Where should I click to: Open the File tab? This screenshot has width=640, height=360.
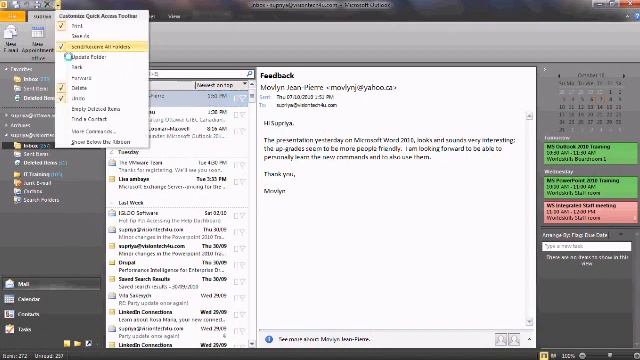click(x=12, y=16)
